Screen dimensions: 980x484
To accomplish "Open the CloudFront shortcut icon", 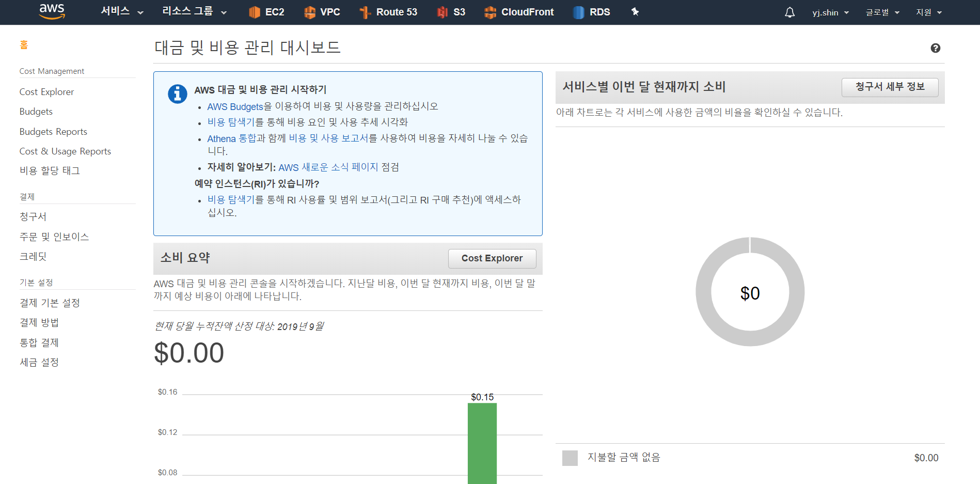I will (x=491, y=12).
